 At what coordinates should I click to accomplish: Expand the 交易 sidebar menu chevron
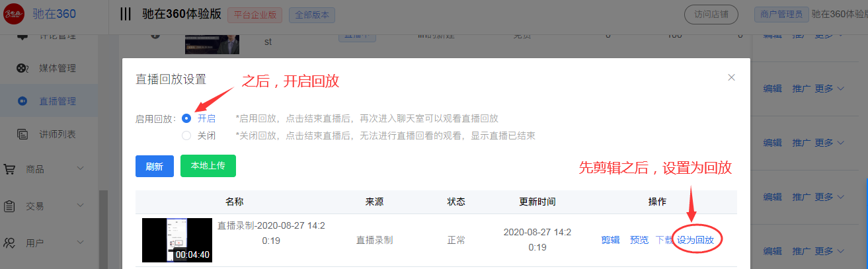pyautogui.click(x=81, y=206)
